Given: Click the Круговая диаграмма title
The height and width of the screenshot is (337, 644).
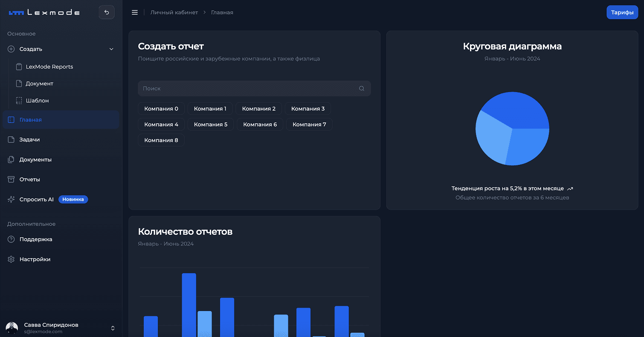Looking at the screenshot, I should [512, 46].
